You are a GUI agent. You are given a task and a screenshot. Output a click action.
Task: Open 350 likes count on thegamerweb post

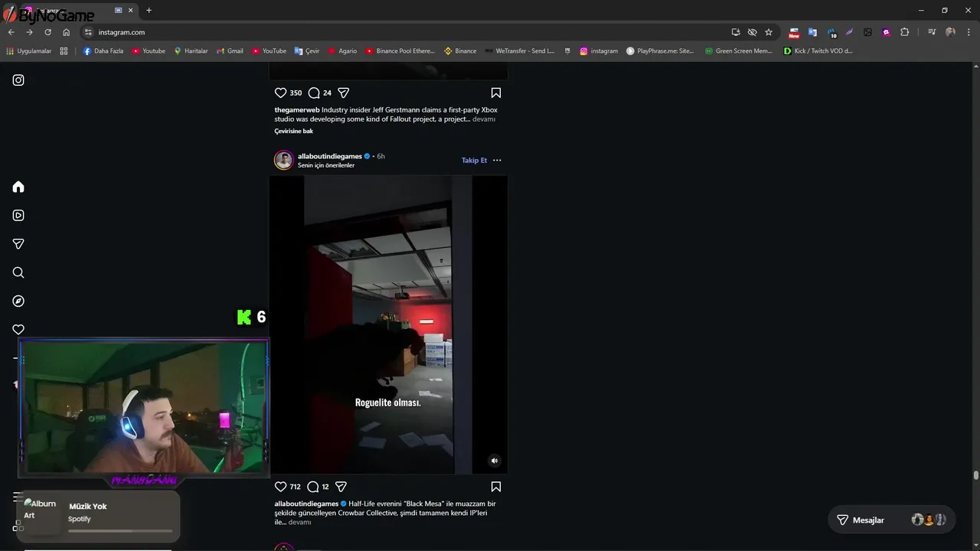(x=296, y=93)
